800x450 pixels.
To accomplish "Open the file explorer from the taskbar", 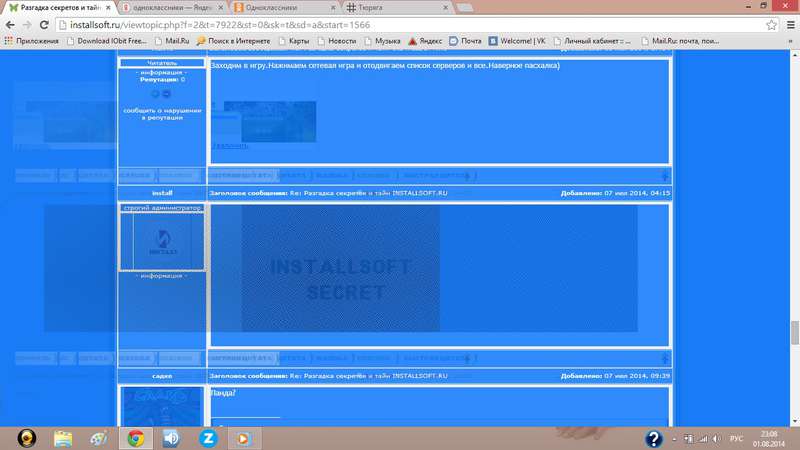I will [63, 437].
